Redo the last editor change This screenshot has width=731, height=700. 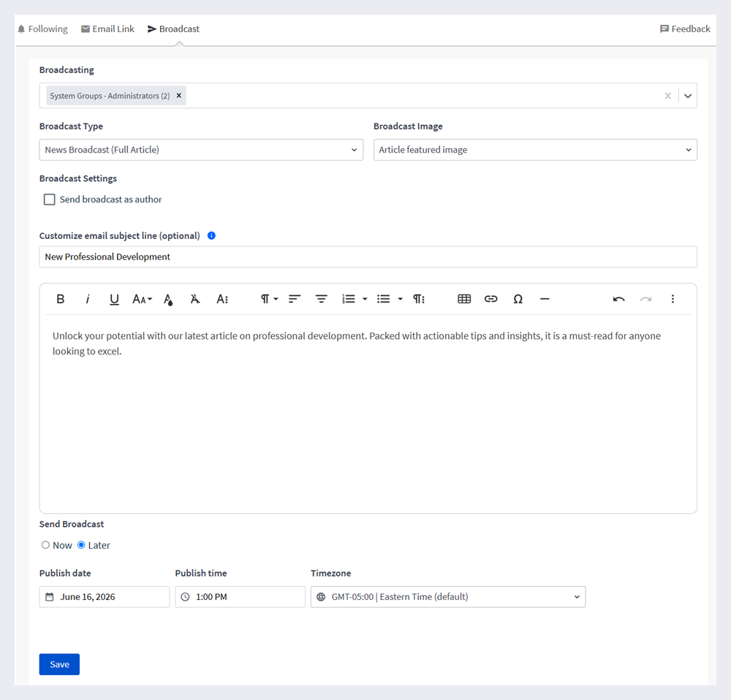click(645, 299)
